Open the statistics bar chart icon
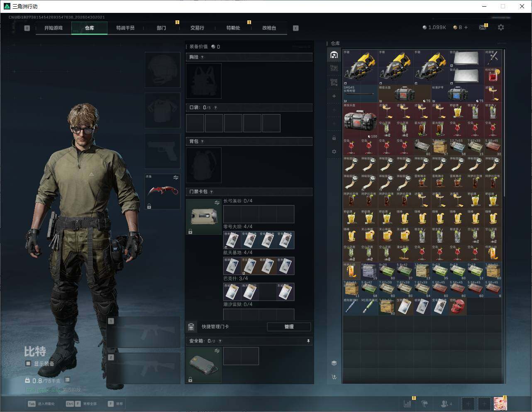The height and width of the screenshot is (412, 532). pos(408,403)
